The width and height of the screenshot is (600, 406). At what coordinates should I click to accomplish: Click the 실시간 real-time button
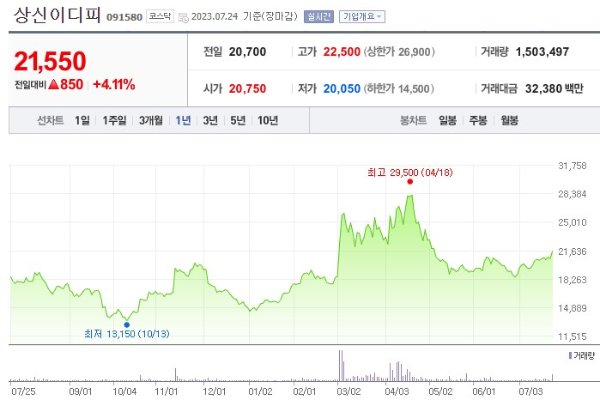[x=319, y=16]
